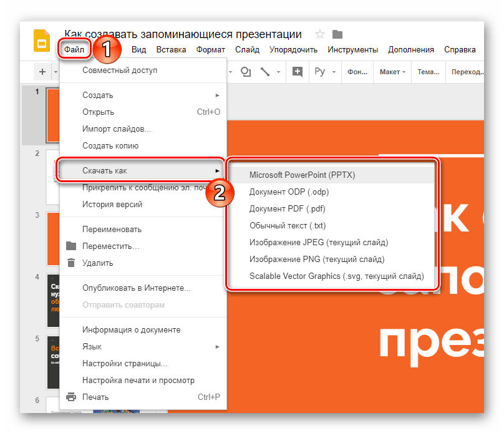Open the new slide layout dropdown arrow
This screenshot has width=504, height=433.
point(56,72)
